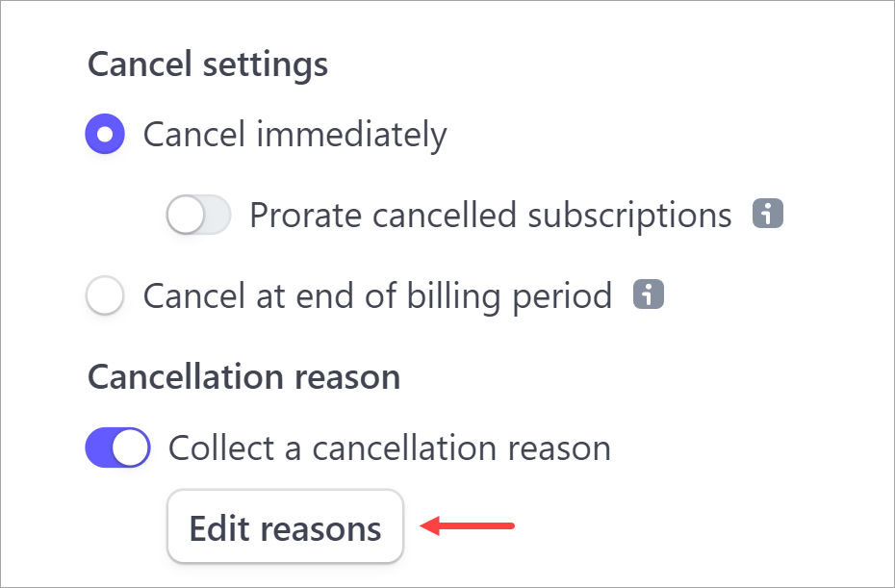
Task: Turn off the Collect a cancellation reason switch
Action: coord(118,447)
